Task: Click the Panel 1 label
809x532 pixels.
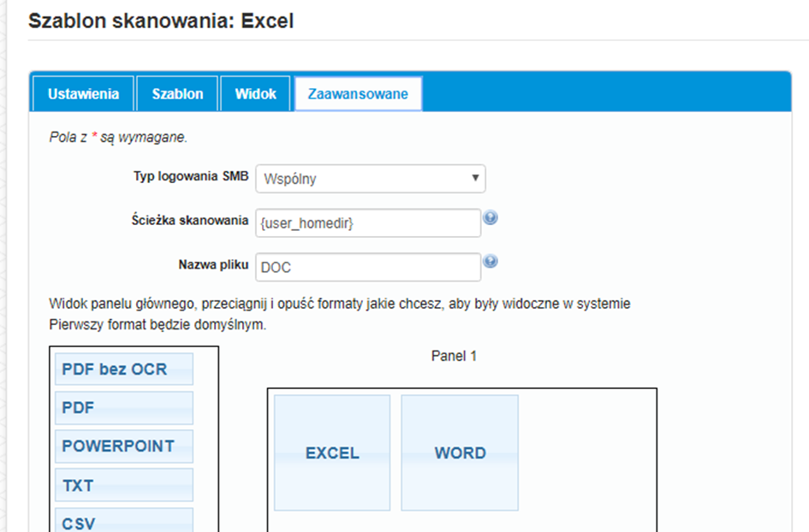Action: tap(454, 356)
